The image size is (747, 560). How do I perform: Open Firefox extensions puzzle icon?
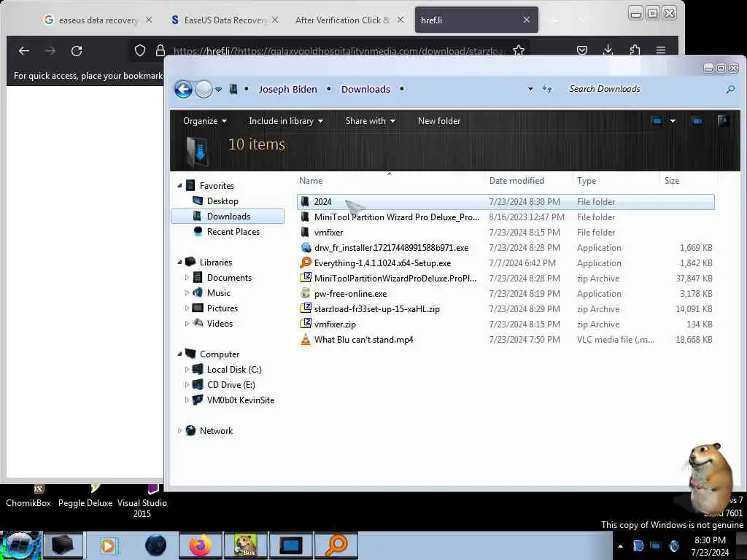click(x=635, y=50)
